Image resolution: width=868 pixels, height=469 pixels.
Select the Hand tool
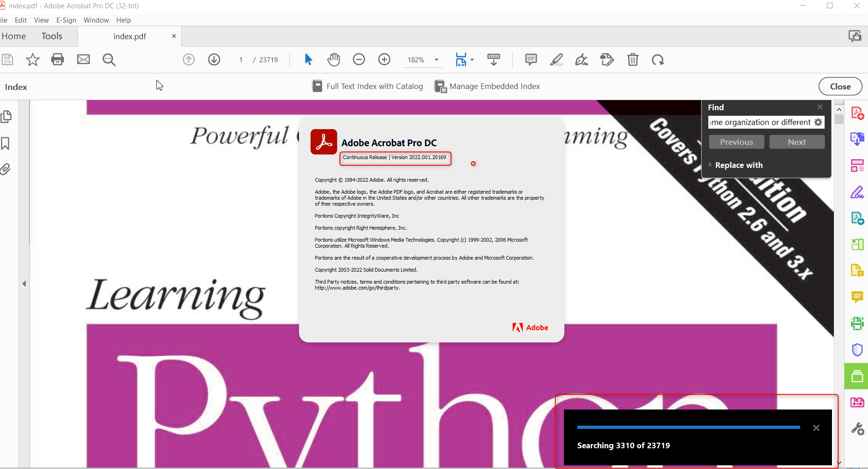click(x=333, y=59)
